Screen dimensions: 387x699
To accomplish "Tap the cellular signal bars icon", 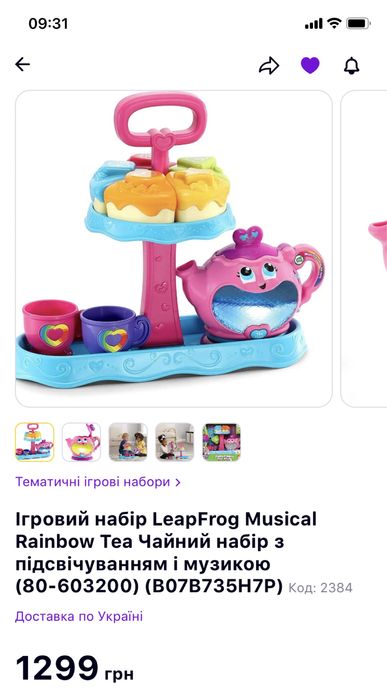I will 313,24.
